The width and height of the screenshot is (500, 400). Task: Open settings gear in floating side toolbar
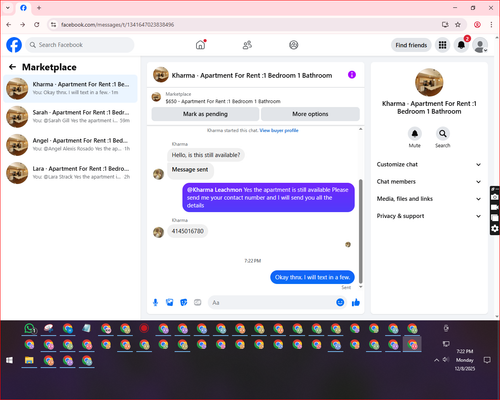tap(495, 228)
